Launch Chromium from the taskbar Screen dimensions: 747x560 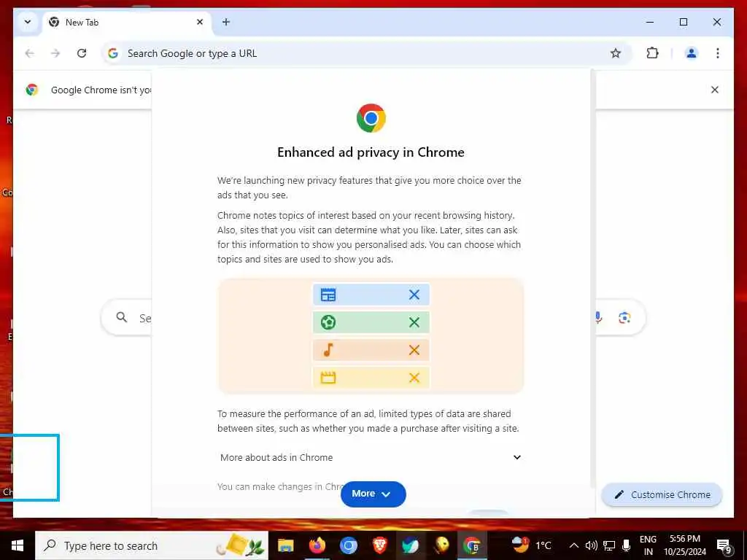[x=348, y=545]
